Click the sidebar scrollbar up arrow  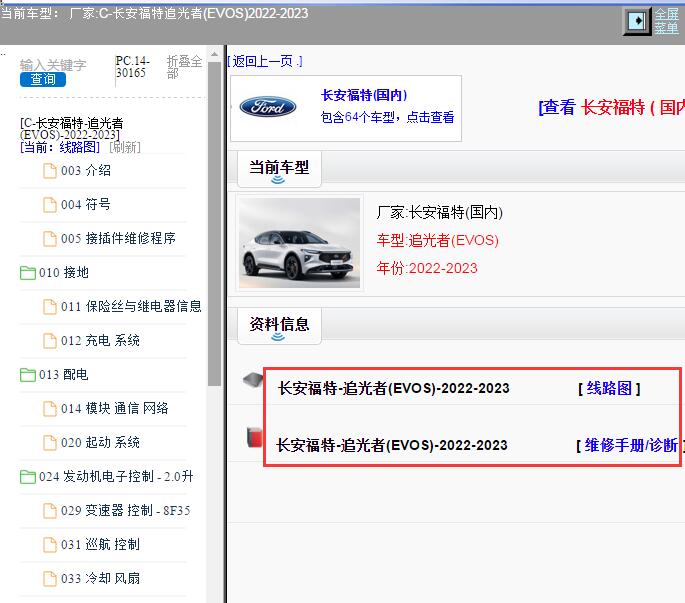click(214, 54)
